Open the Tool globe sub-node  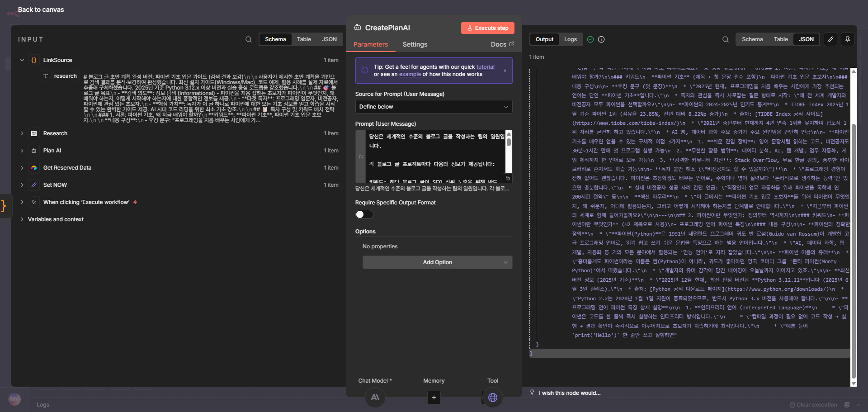pos(493,398)
